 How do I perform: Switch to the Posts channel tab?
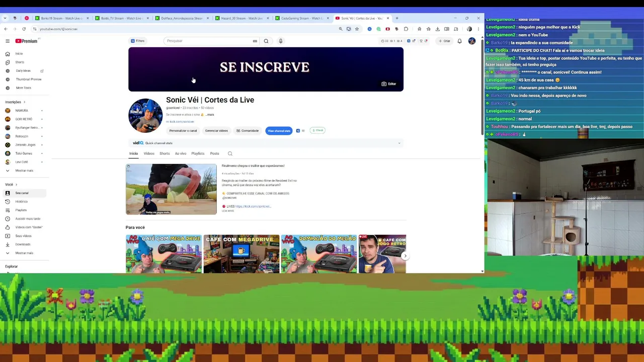coord(214,153)
